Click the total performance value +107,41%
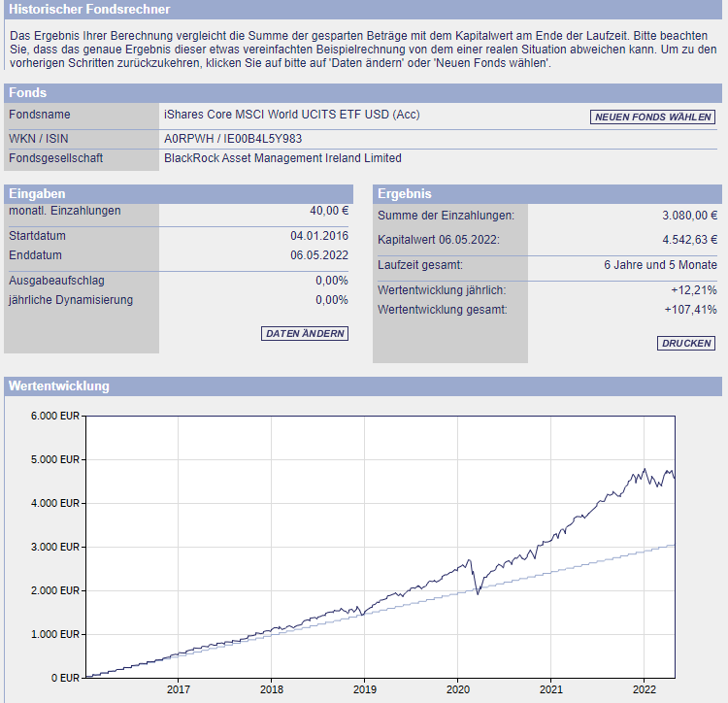 pyautogui.click(x=692, y=310)
